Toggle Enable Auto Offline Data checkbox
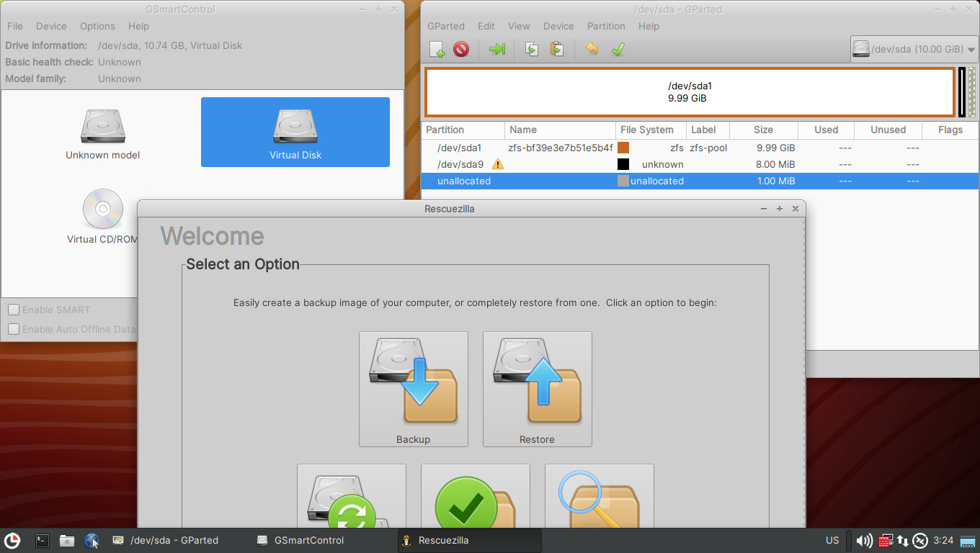Image resolution: width=980 pixels, height=553 pixels. [14, 329]
